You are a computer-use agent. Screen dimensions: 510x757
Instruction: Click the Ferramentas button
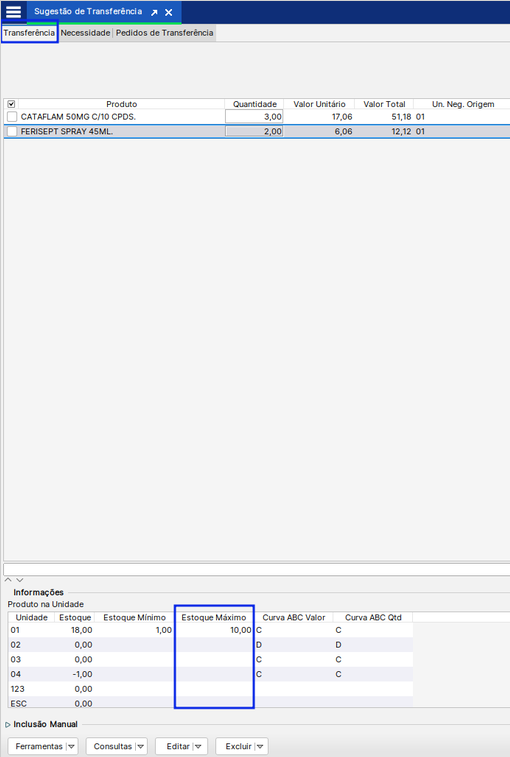(39, 746)
